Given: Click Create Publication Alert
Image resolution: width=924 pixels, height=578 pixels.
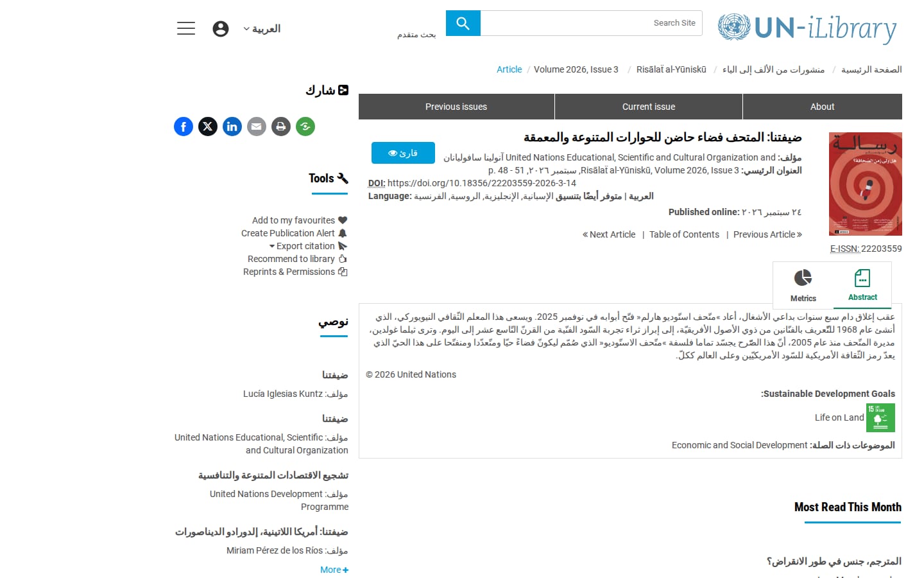Looking at the screenshot, I should 288,233.
